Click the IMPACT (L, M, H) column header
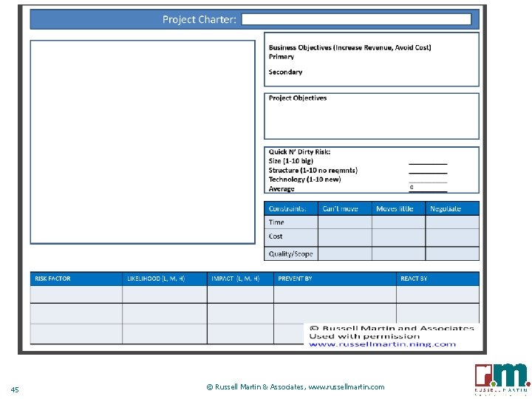The height and width of the screenshot is (399, 532). (x=240, y=279)
